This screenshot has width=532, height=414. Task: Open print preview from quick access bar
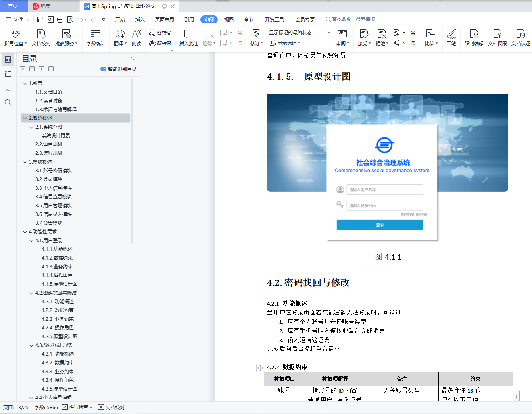[70, 19]
